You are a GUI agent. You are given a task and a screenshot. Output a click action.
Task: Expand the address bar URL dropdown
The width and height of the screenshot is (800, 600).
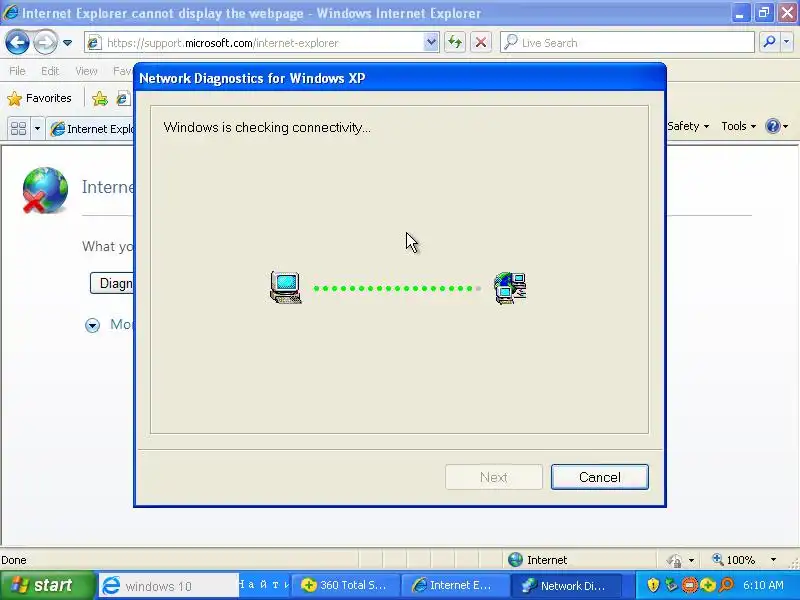[x=431, y=43]
